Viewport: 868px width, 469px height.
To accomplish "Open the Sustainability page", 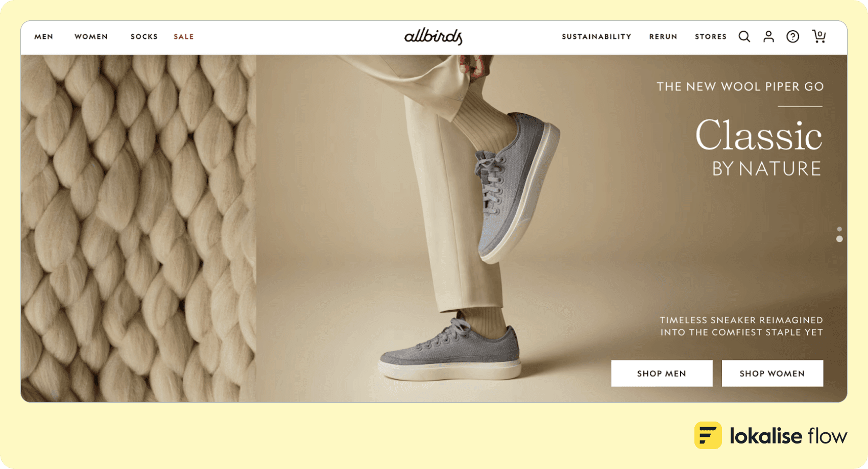I will [596, 37].
